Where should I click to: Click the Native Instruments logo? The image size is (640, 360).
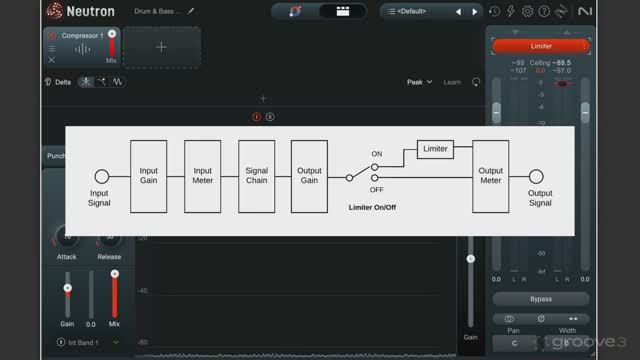click(x=585, y=11)
